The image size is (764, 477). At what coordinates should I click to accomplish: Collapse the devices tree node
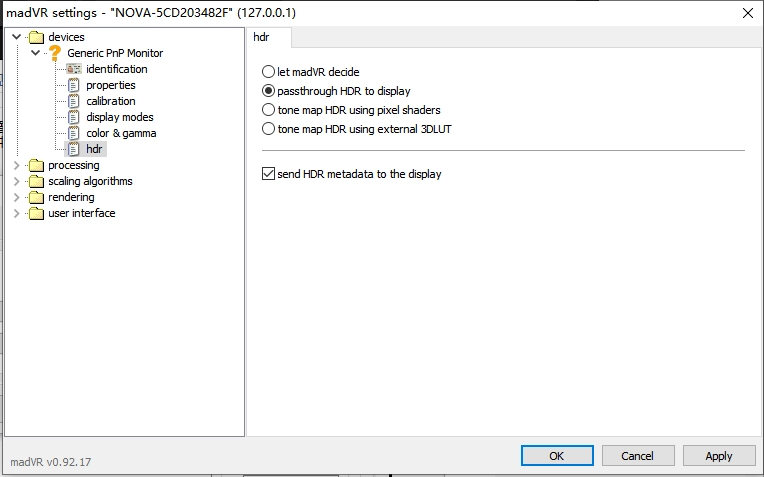point(17,37)
